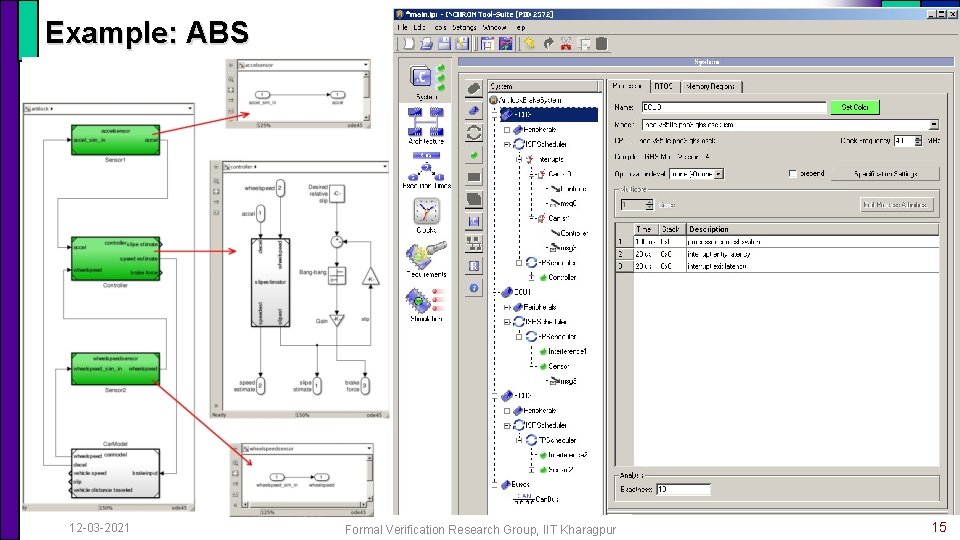The height and width of the screenshot is (540, 960).
Task: Click the network topology icon in vertical toolbar
Action: click(x=474, y=244)
